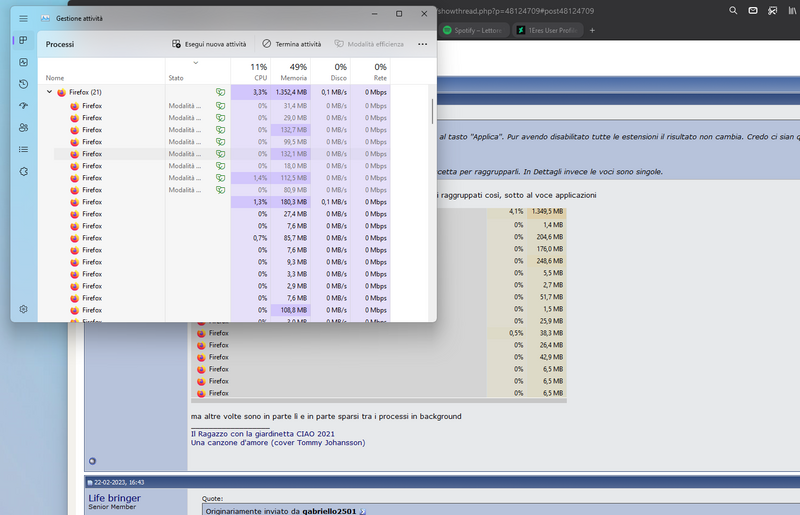The height and width of the screenshot is (515, 800).
Task: Sort by Memoria column header
Action: click(290, 72)
